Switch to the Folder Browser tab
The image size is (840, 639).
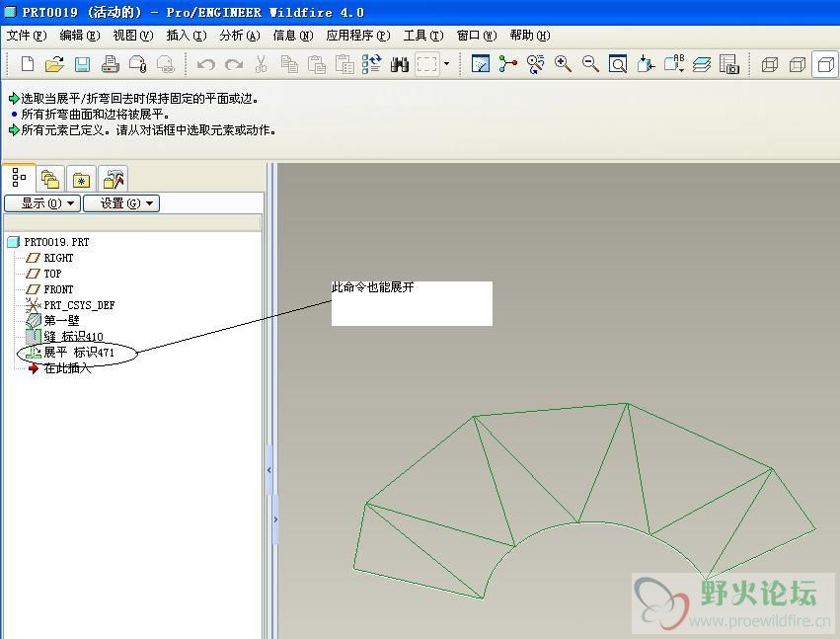pos(49,179)
